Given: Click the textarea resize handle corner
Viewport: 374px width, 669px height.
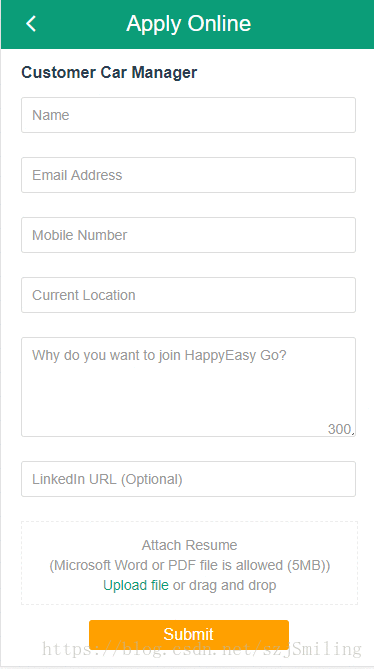Looking at the screenshot, I should tap(353, 433).
